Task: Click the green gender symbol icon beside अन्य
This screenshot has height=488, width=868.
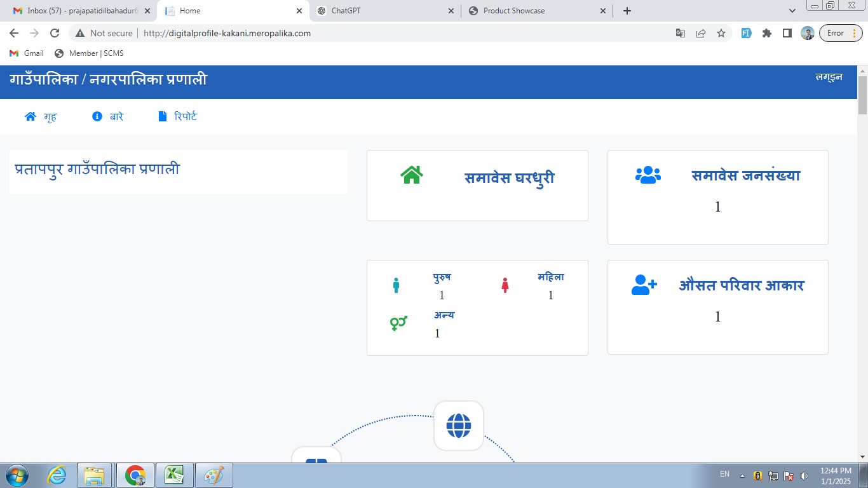Action: [398, 323]
